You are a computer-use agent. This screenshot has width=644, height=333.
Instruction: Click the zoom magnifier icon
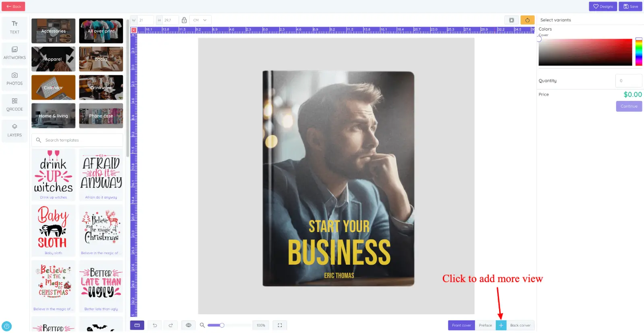pyautogui.click(x=202, y=325)
